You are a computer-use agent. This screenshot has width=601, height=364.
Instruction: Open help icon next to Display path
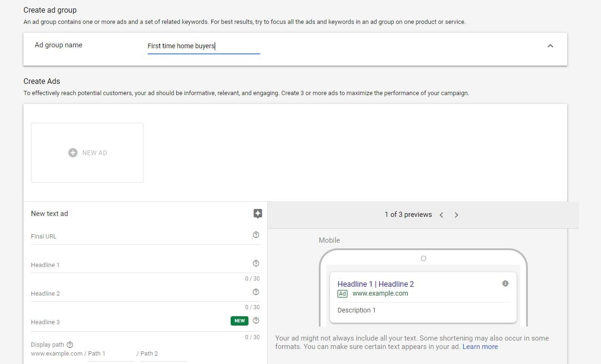tap(70, 344)
